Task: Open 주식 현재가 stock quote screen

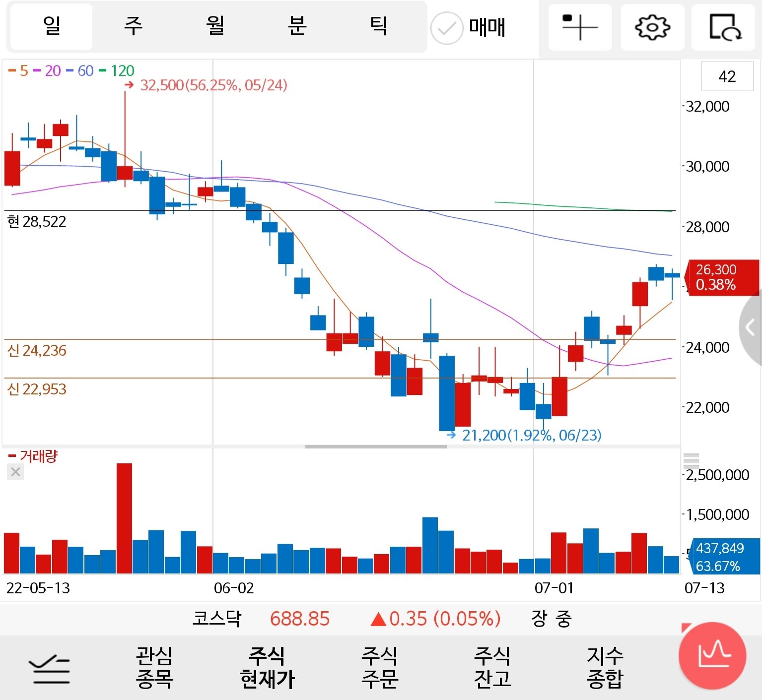Action: click(x=267, y=667)
